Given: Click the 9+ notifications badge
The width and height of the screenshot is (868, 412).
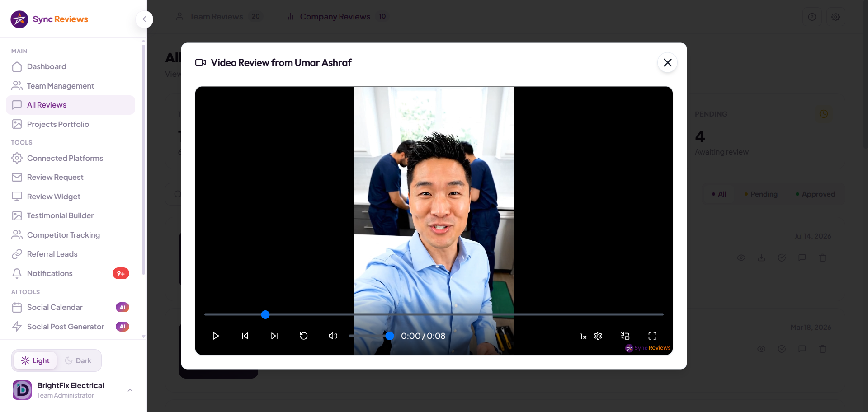Looking at the screenshot, I should pos(121,273).
